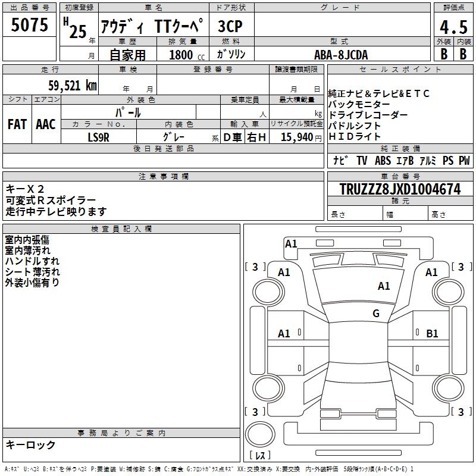476x476 pixels.
Task: Click the spare tire circle above [レス]
Action: (x=260, y=434)
